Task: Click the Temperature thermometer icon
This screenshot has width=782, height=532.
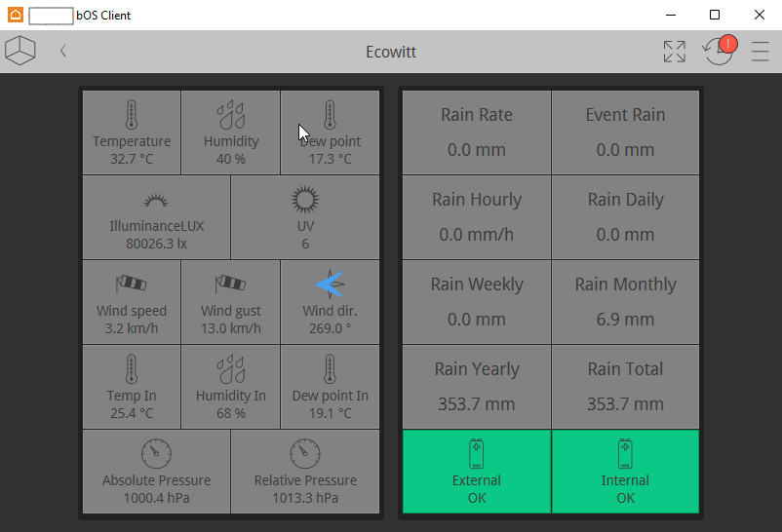Action: pos(132,115)
